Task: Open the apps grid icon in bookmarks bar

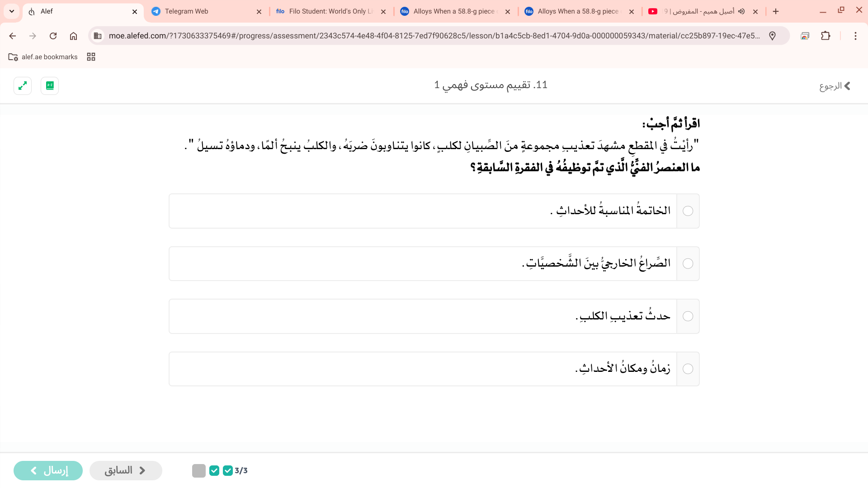Action: tap(91, 57)
